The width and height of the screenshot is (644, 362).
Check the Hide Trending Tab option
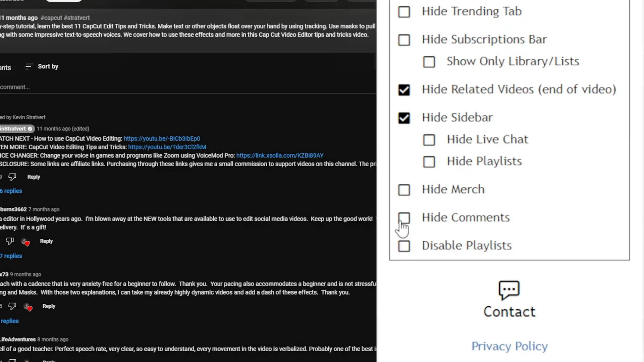(x=404, y=12)
